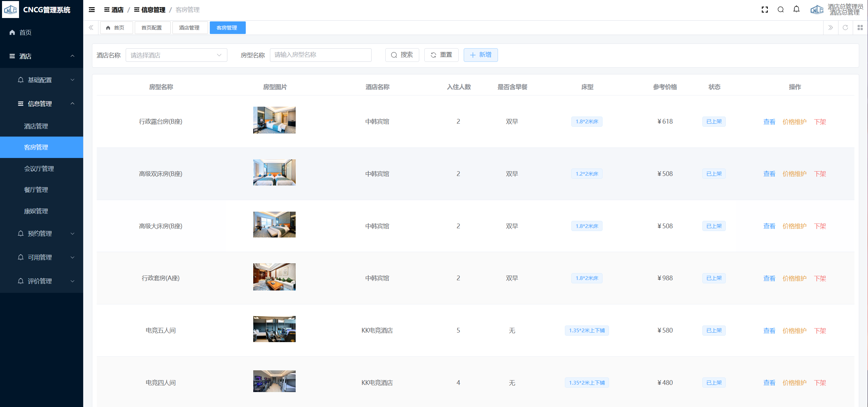Open the 行政套房(A座) room thumbnail
The width and height of the screenshot is (868, 407).
[x=274, y=277]
